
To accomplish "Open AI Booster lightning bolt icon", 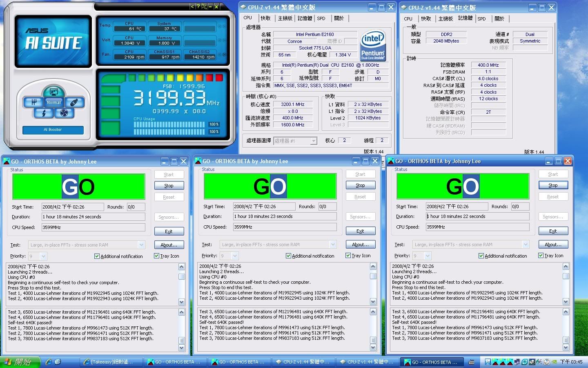I will [44, 113].
